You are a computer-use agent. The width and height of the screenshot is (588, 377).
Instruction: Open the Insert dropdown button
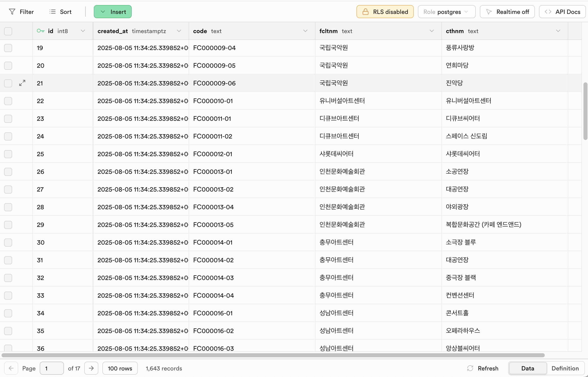click(113, 12)
